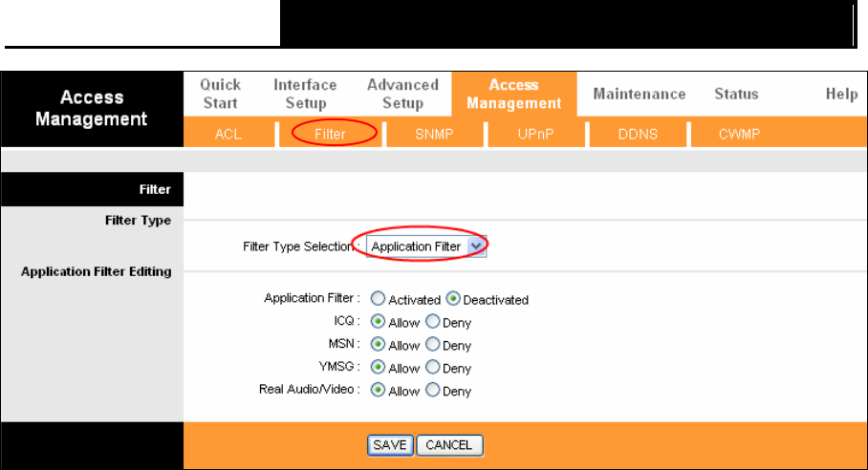Choose Allow for Real Audio/Video
This screenshot has height=470, width=868.
click(379, 390)
